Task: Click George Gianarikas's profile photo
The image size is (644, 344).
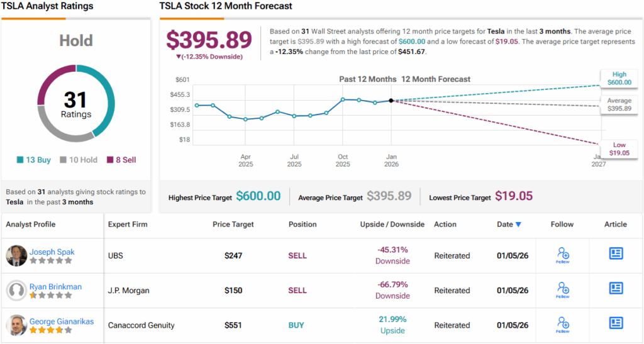Action: (16, 325)
